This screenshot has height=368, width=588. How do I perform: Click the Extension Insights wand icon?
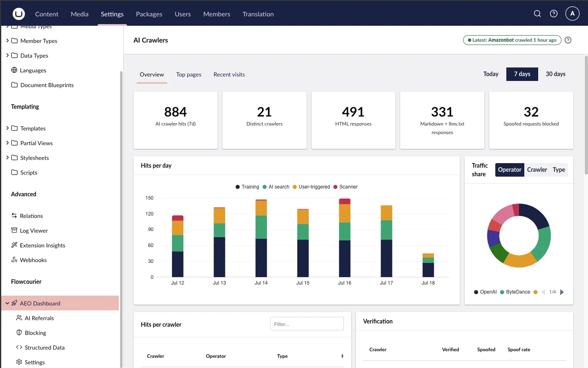click(x=14, y=245)
